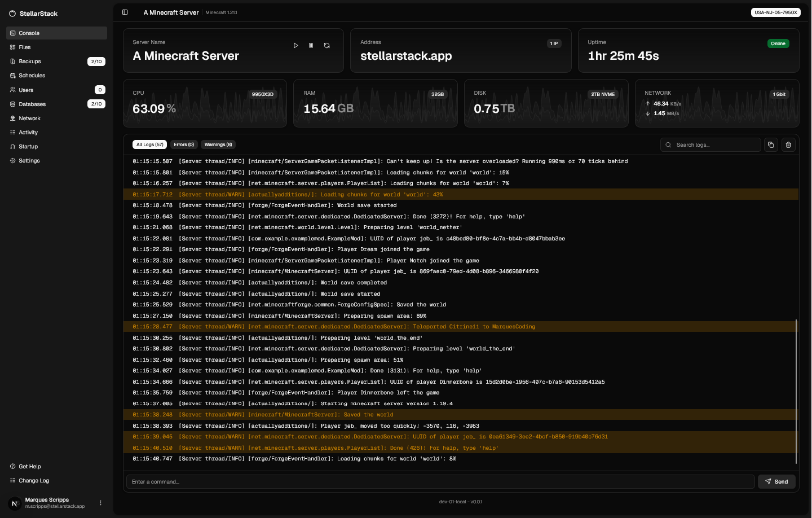The height and width of the screenshot is (518, 812).
Task: Select the All Logs (57) filter
Action: (x=149, y=144)
